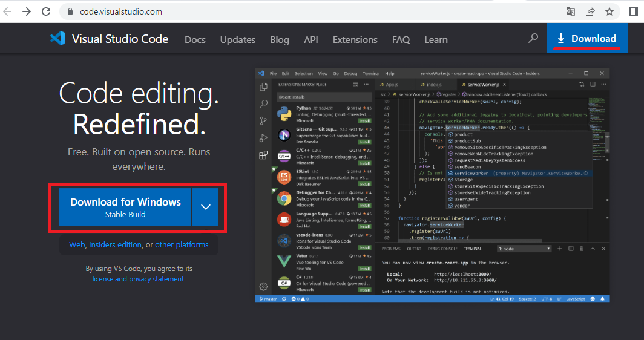Screen dimensions: 644x340
Task: Open the Web link
Action: [77, 245]
